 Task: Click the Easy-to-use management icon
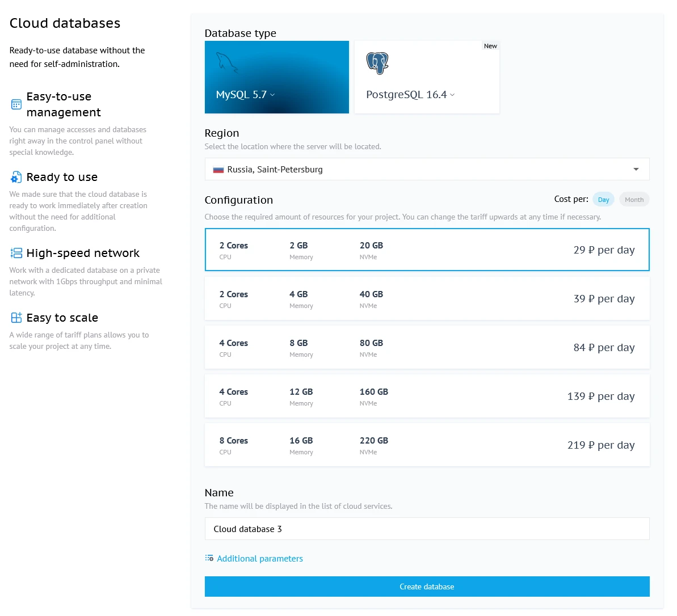point(16,104)
